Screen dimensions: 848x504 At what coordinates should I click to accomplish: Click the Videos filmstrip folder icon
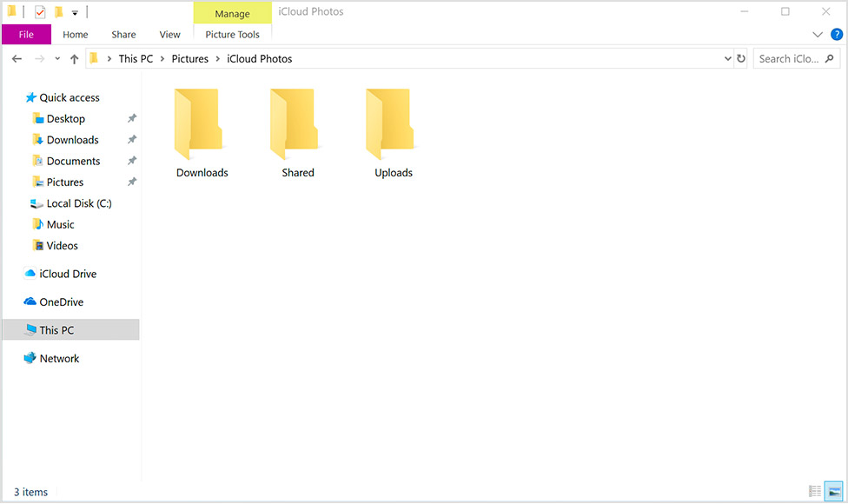38,245
